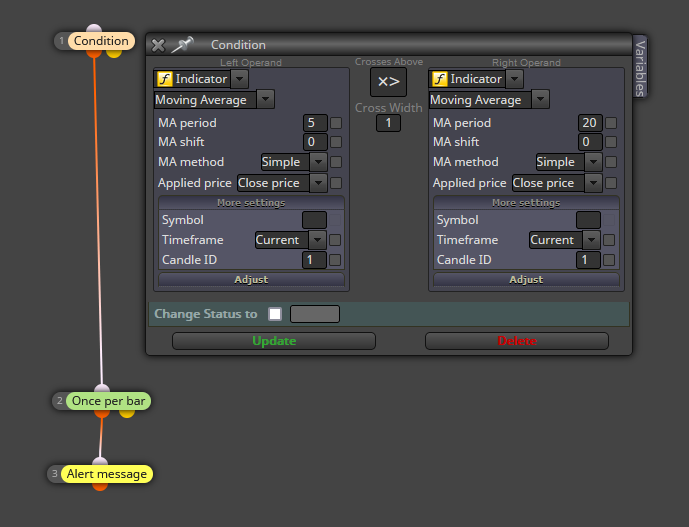Click the yellow output connector under Condition node
This screenshot has height=527, width=689.
(x=114, y=54)
